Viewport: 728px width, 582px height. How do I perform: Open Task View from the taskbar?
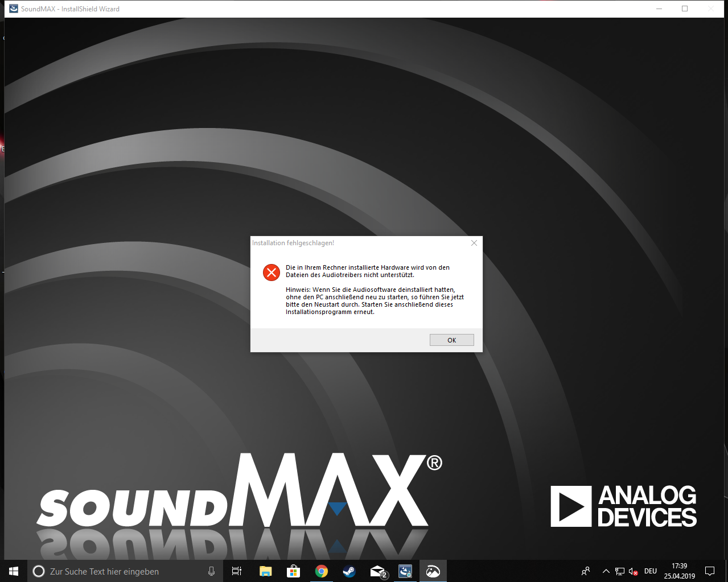[x=237, y=571]
